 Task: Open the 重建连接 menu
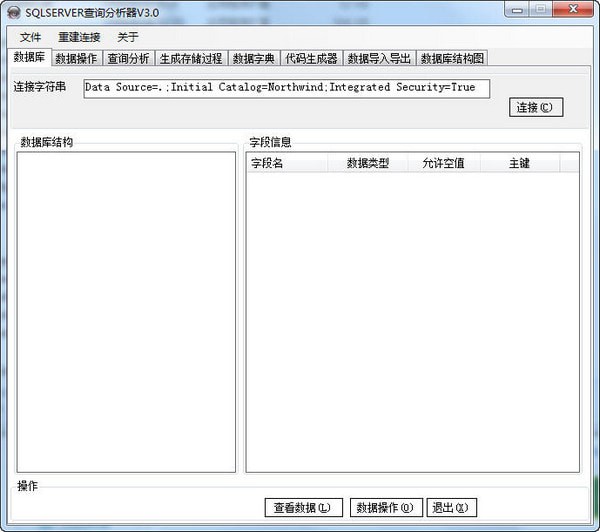coord(79,37)
